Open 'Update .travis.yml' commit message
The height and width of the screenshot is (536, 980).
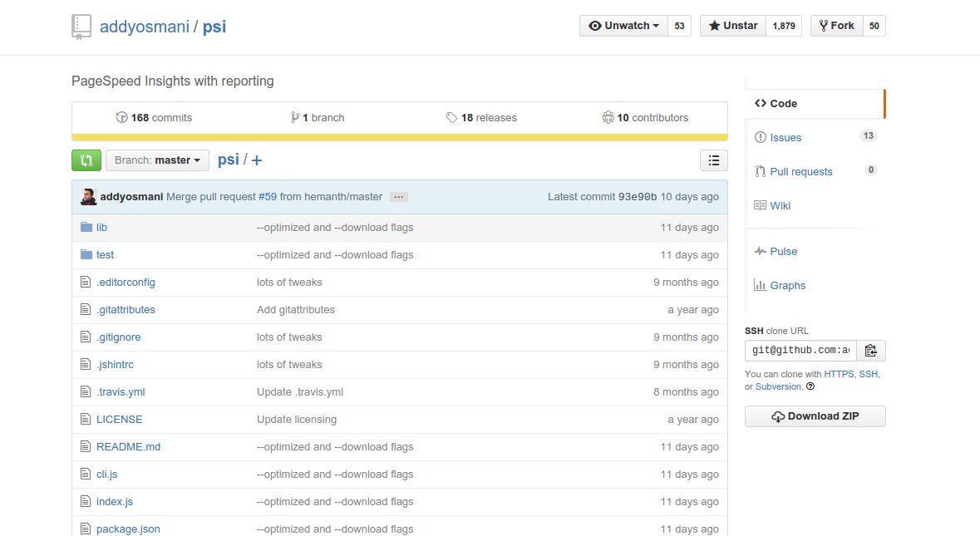tap(300, 392)
